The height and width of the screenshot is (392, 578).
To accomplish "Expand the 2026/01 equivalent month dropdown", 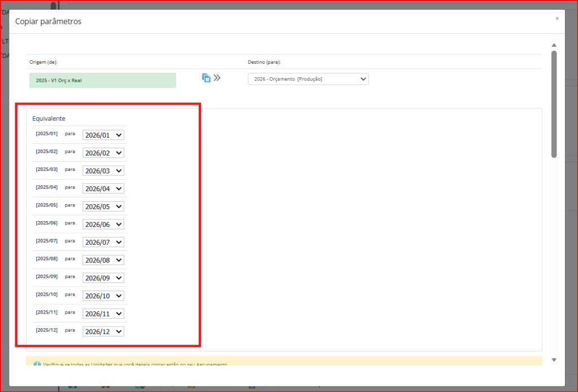I will click(103, 135).
